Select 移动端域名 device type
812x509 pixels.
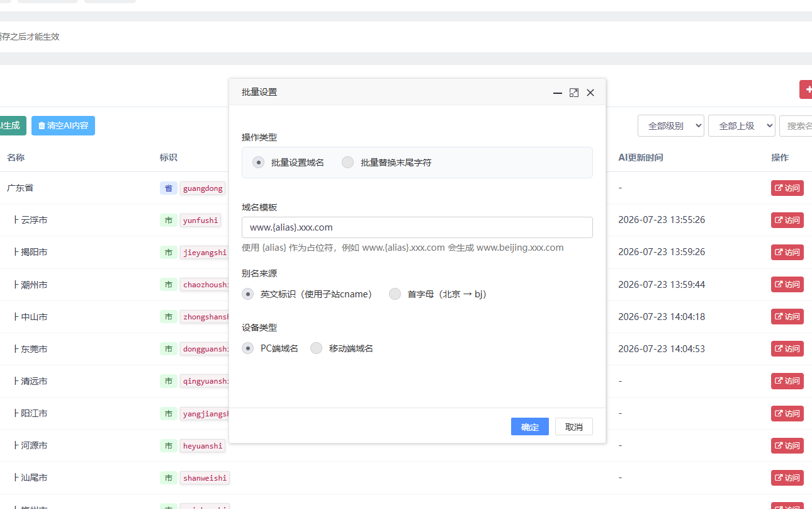pyautogui.click(x=316, y=348)
